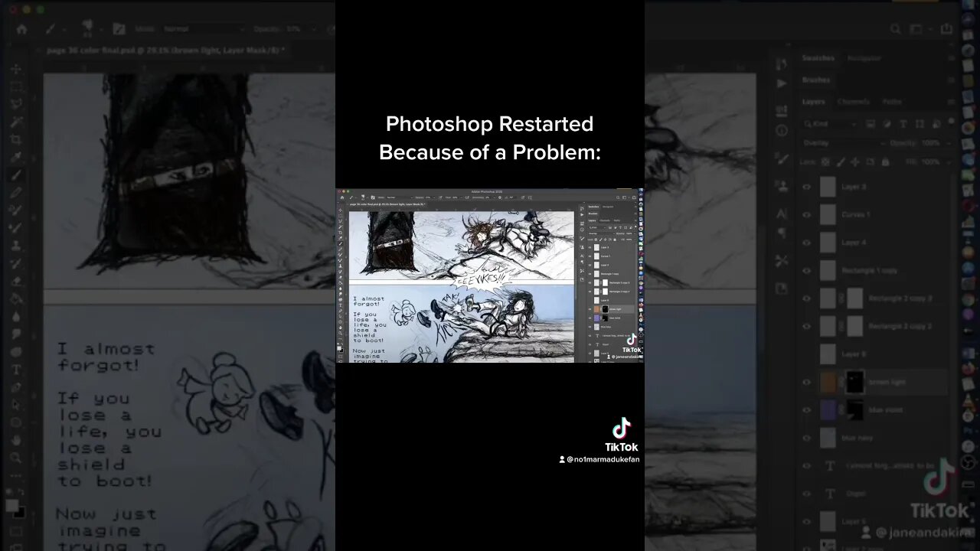Open the tool preset arrow beside the background brush icon
The image size is (980, 551).
tap(64, 30)
